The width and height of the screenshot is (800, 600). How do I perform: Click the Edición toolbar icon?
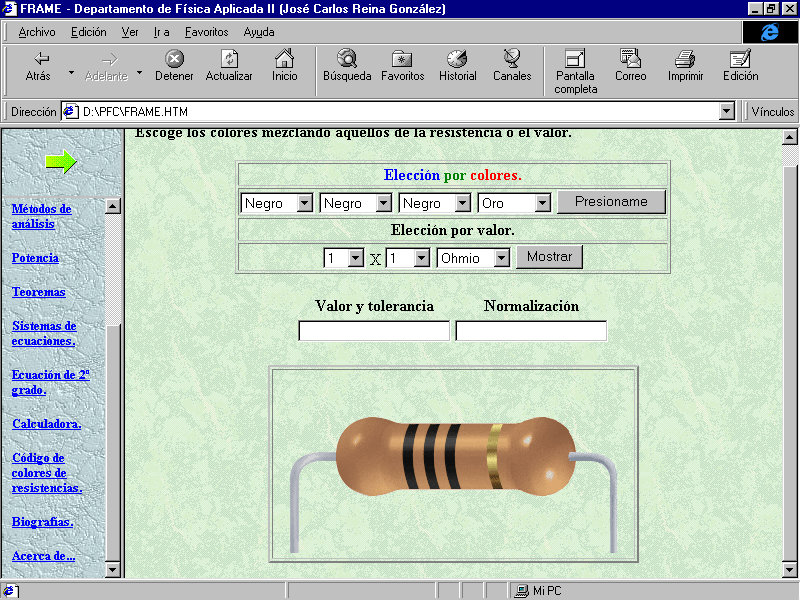coord(740,59)
